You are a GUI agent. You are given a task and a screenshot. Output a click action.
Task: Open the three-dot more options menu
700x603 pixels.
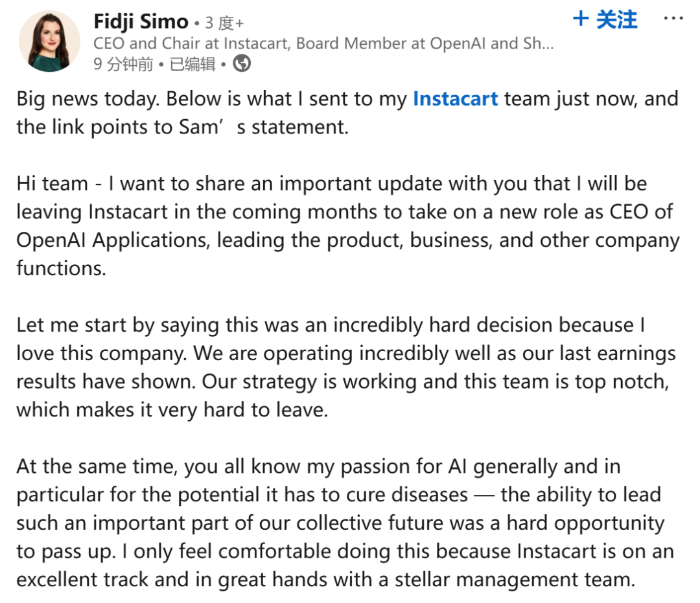(674, 20)
